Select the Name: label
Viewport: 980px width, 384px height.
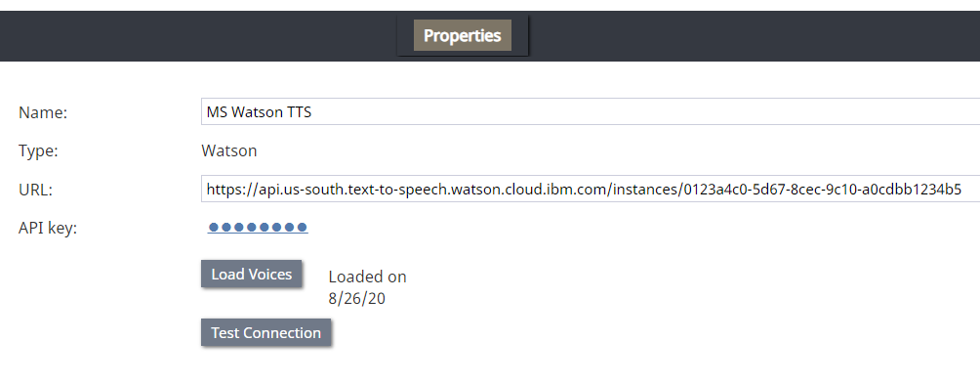43,112
